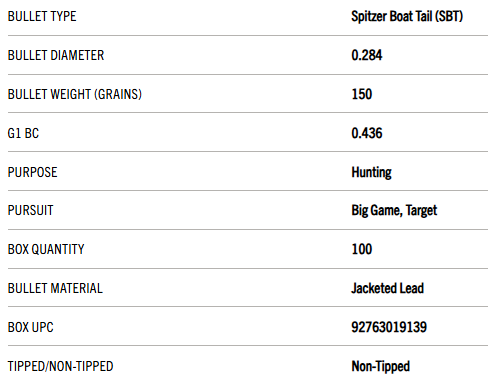Click the BULLET MATERIAL label

pos(55,289)
